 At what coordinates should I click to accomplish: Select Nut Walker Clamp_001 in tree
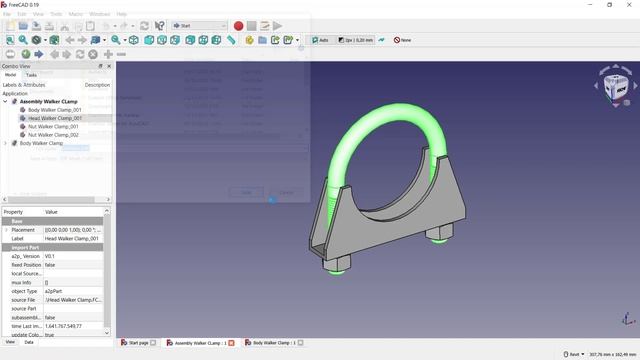[53, 127]
